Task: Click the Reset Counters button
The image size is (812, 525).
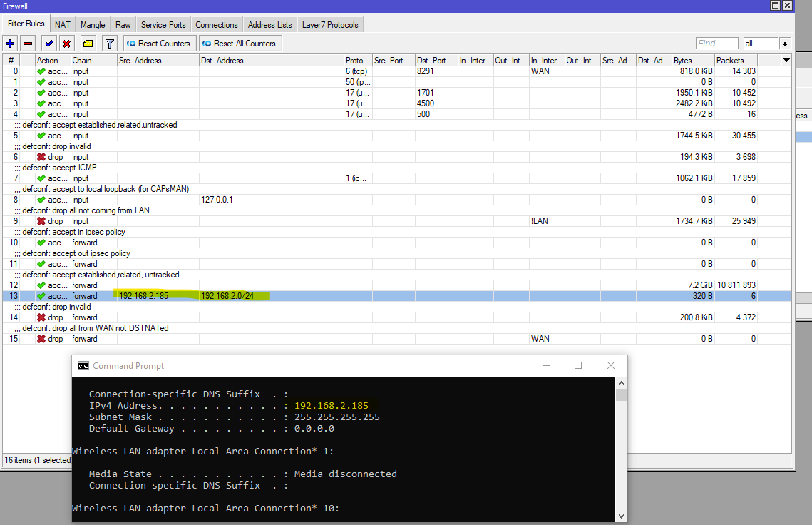Action: (x=160, y=44)
